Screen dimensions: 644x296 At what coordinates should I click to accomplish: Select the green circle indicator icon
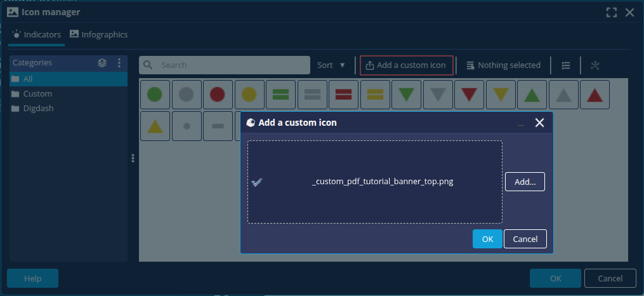point(155,95)
